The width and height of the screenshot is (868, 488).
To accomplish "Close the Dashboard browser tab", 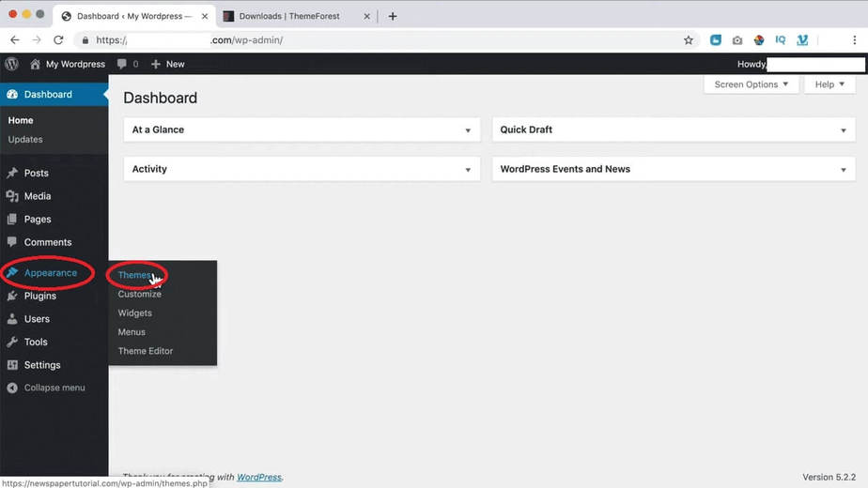I will tap(205, 16).
